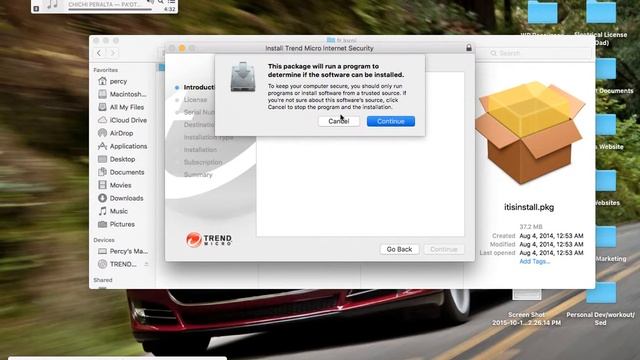Open the Screen Shot file on desktop
The height and width of the screenshot is (360, 640).
tap(527, 295)
